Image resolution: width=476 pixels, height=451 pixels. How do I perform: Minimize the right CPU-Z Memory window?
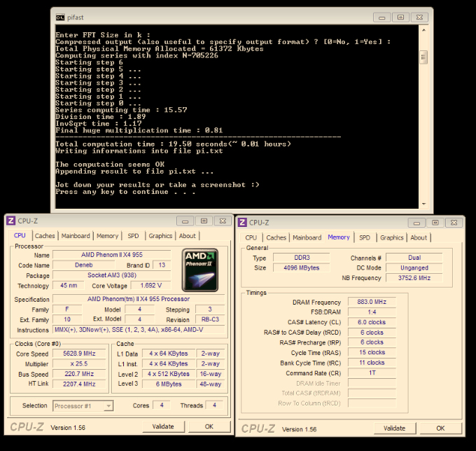coord(416,223)
